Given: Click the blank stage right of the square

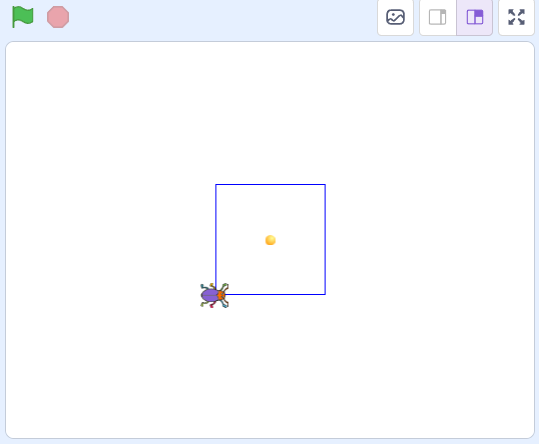Looking at the screenshot, I should click(x=430, y=240).
